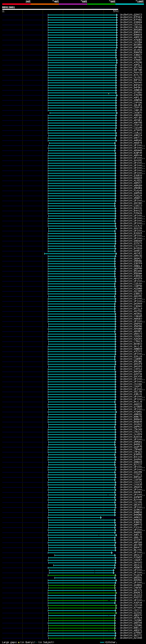Screen dimensions: 146x644
Task: Click hit label UniRef100_P60039
Action: tap(131, 73)
